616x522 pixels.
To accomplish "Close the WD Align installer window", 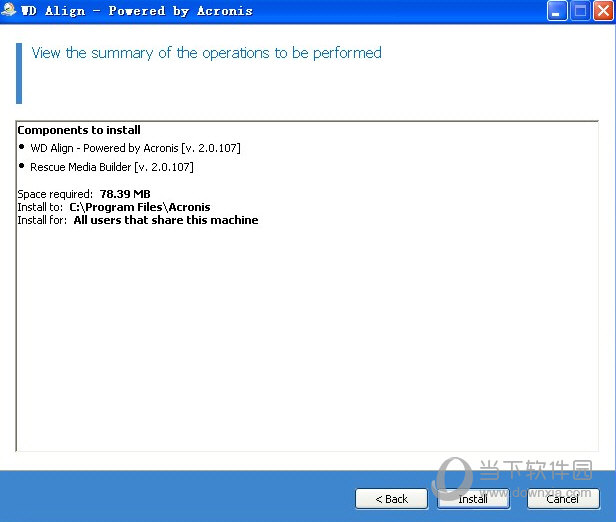I will click(x=603, y=11).
